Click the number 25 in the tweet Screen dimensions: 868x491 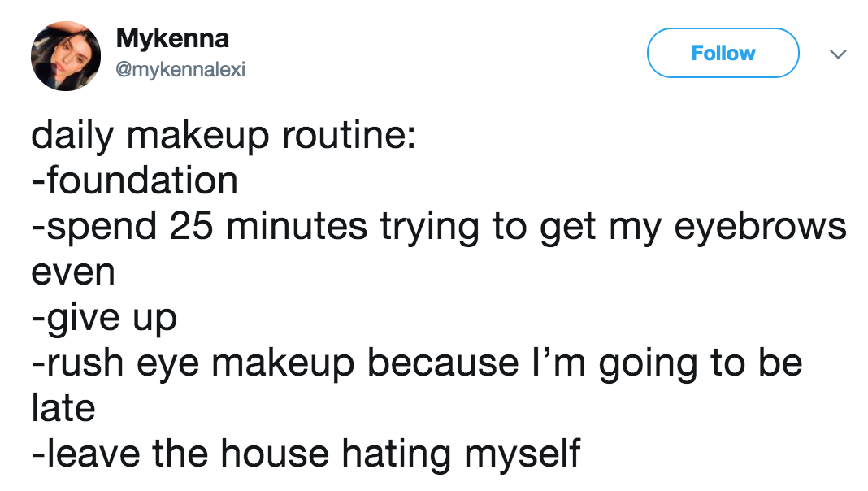(x=191, y=227)
